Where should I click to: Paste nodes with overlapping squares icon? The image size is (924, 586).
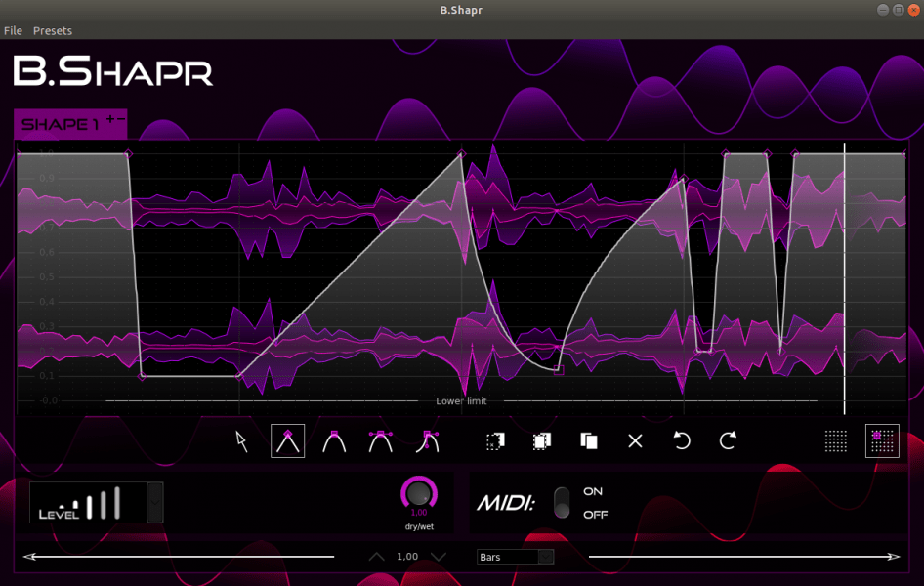(x=589, y=441)
